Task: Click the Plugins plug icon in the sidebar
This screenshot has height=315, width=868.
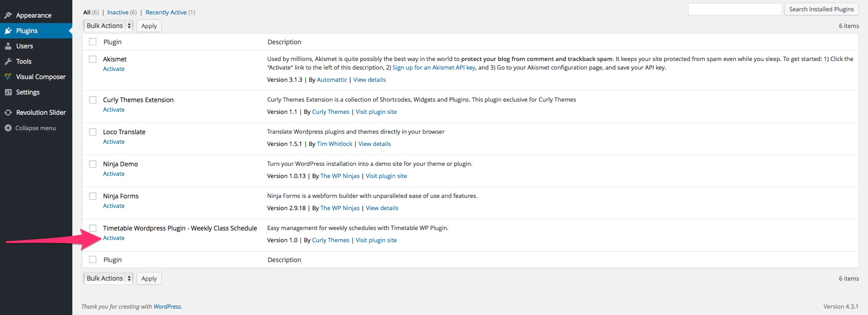Action: click(8, 31)
